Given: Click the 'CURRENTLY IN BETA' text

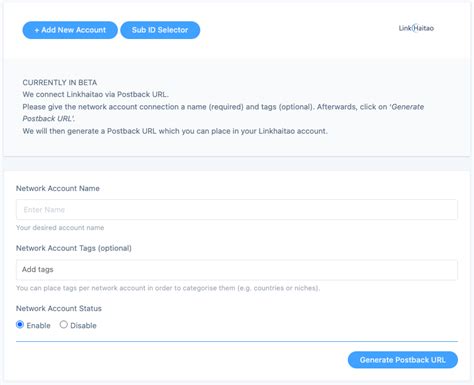Looking at the screenshot, I should tap(60, 82).
